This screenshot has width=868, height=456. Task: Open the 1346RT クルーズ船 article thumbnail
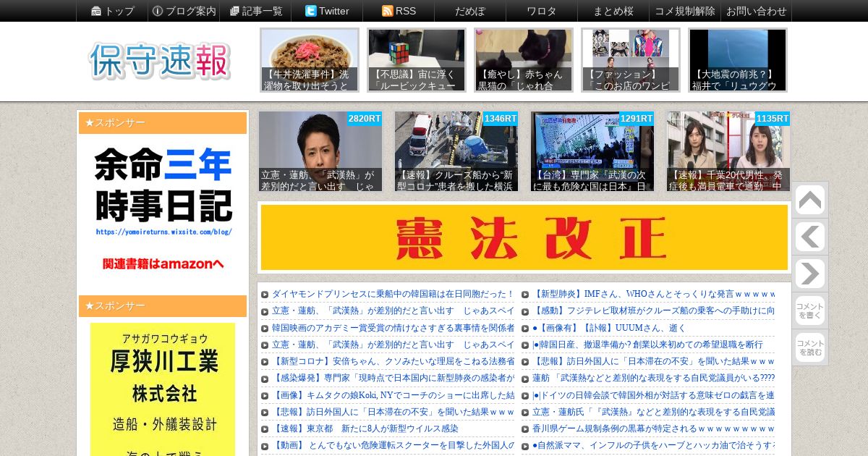[456, 151]
